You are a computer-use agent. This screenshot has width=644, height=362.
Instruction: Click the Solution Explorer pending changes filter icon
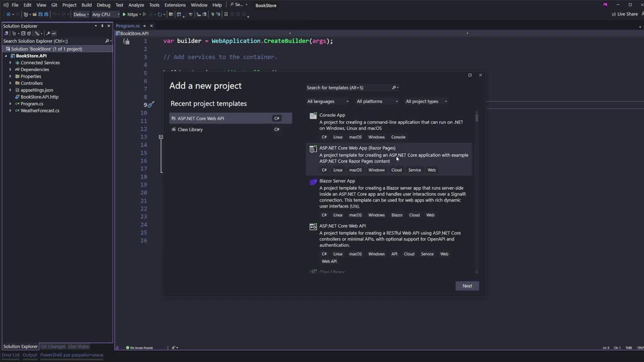[x=14, y=34]
